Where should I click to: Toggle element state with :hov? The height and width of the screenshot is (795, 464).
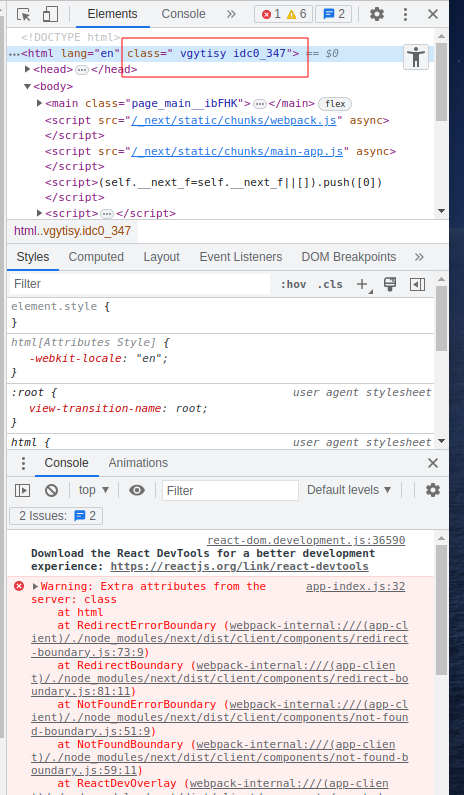(293, 284)
